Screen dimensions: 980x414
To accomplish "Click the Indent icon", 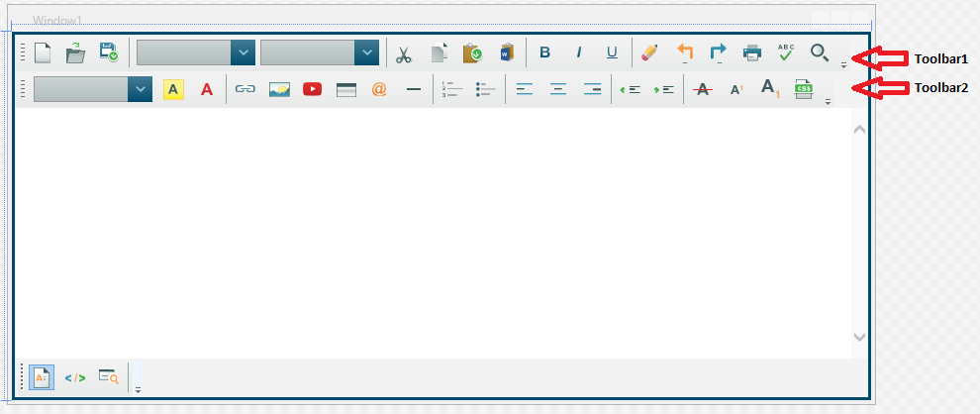I will coord(664,89).
